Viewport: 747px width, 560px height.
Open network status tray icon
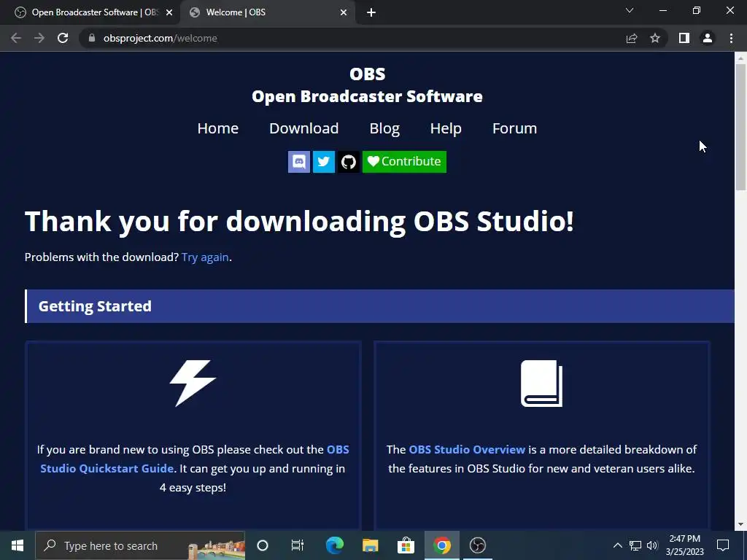(x=635, y=545)
